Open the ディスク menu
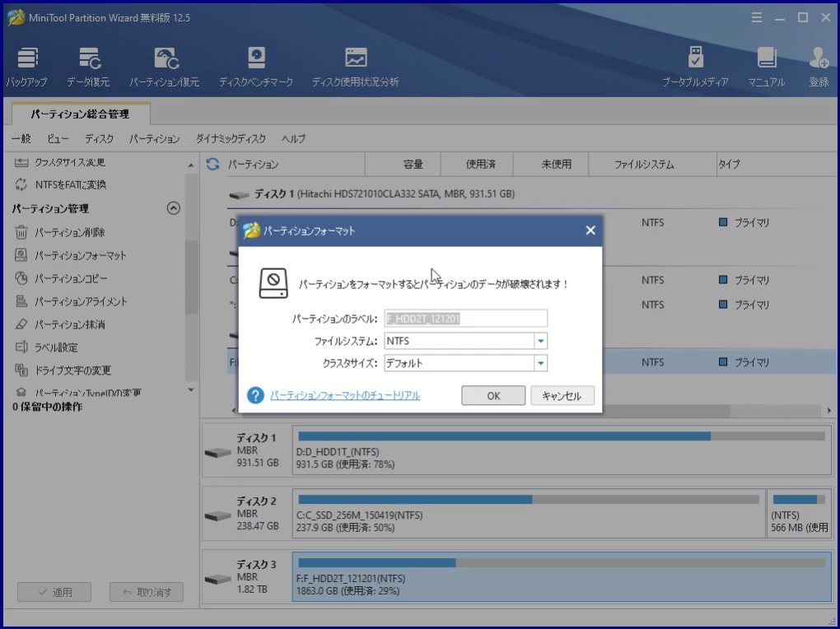840x629 pixels. [x=99, y=139]
